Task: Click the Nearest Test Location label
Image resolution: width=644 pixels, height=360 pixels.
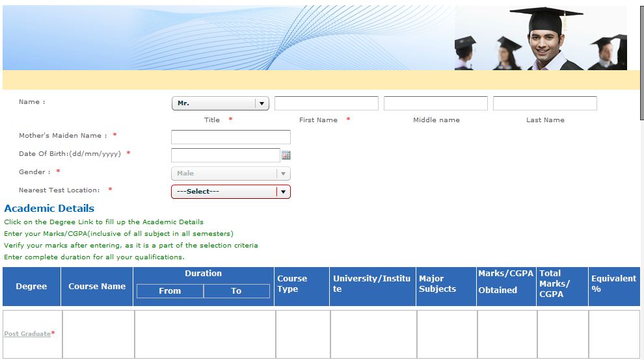Action: [x=59, y=190]
